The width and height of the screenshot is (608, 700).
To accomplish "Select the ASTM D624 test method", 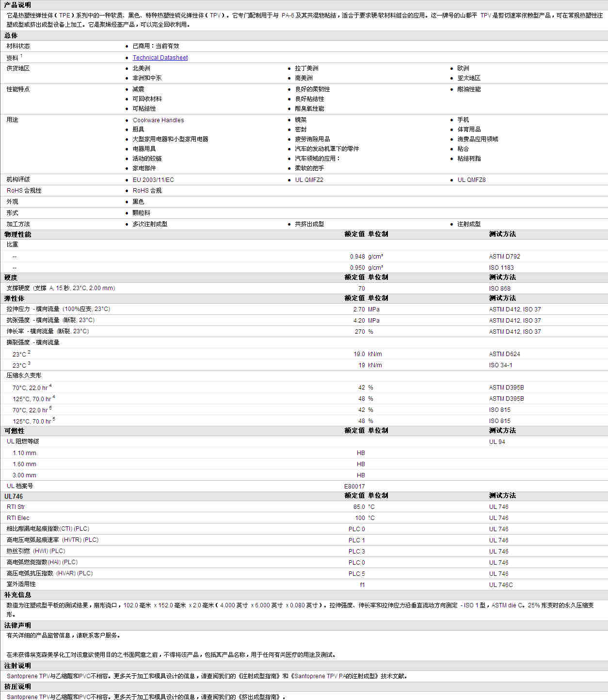I will tap(505, 354).
